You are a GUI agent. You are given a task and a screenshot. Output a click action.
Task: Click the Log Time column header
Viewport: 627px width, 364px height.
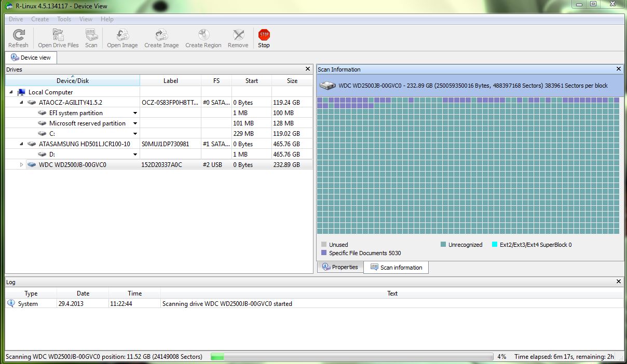(x=135, y=293)
